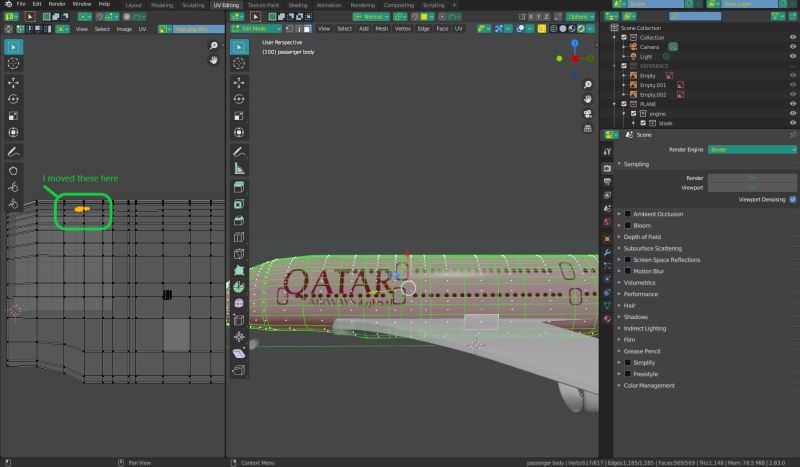
Task: Open the Normal orientation dropdown
Action: coord(371,17)
